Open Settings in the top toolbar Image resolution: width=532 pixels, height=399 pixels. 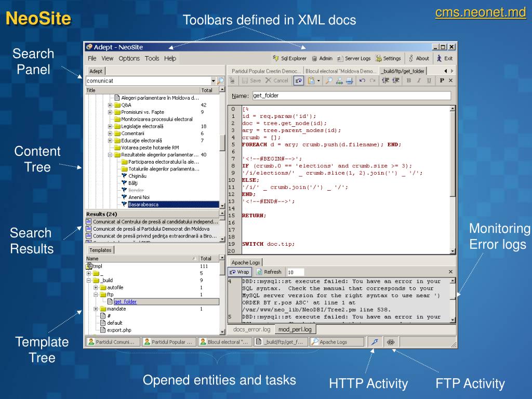pos(388,58)
